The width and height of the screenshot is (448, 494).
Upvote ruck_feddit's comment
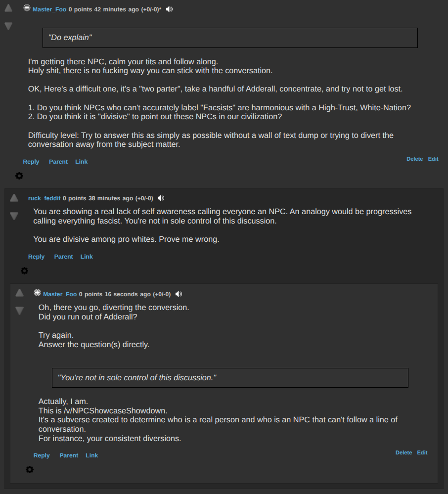[x=14, y=198]
